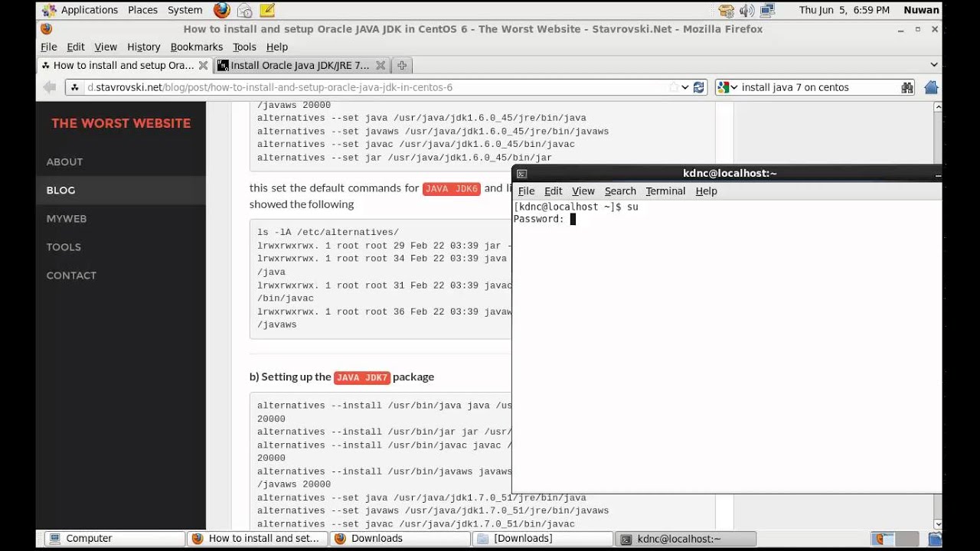Go back using Firefox back arrow
The image size is (980, 551).
50,87
